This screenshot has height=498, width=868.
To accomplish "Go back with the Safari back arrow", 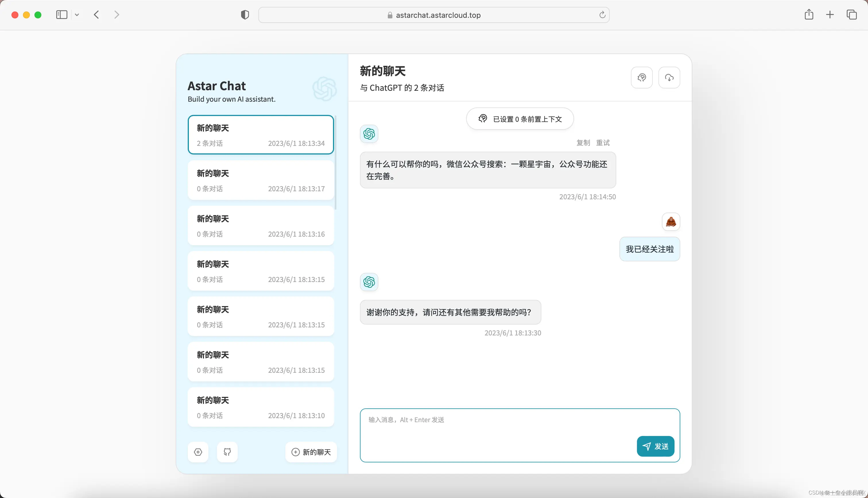I will [96, 15].
